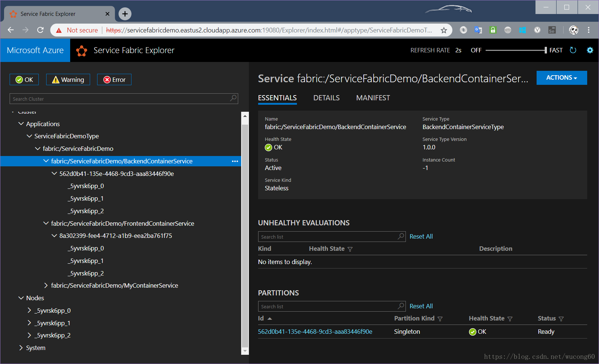Click the Selenium extension icon
Image resolution: width=599 pixels, height=364 pixels.
[552, 30]
